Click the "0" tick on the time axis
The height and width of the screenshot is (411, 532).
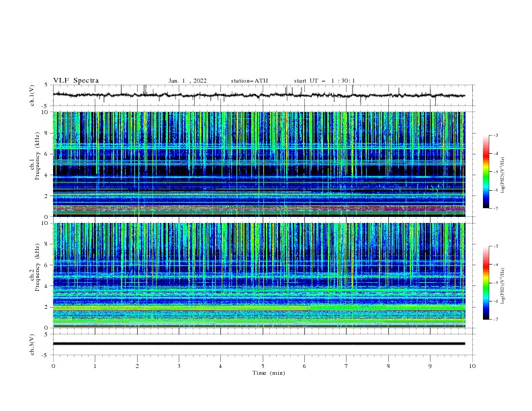[53, 366]
